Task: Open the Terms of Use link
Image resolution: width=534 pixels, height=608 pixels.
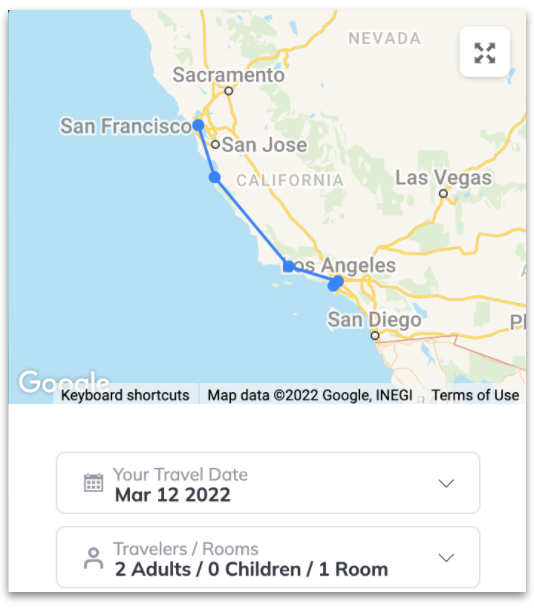Action: coord(475,395)
